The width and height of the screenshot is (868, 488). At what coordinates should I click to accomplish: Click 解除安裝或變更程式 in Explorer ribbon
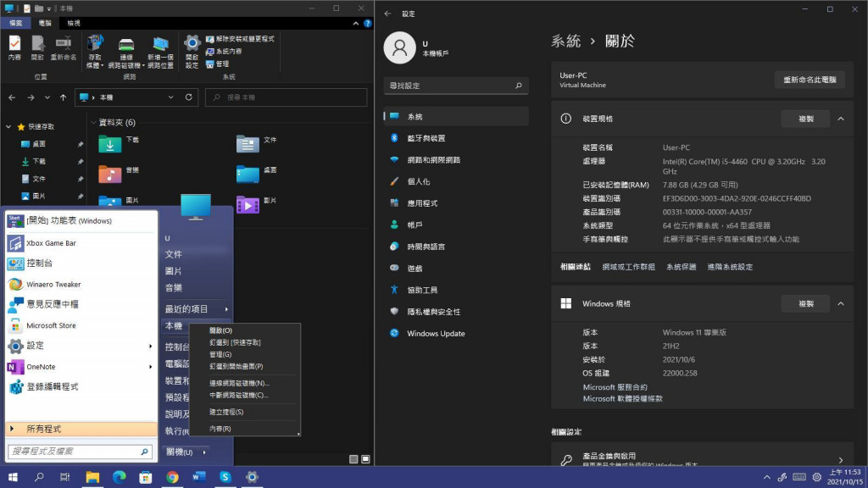click(240, 39)
